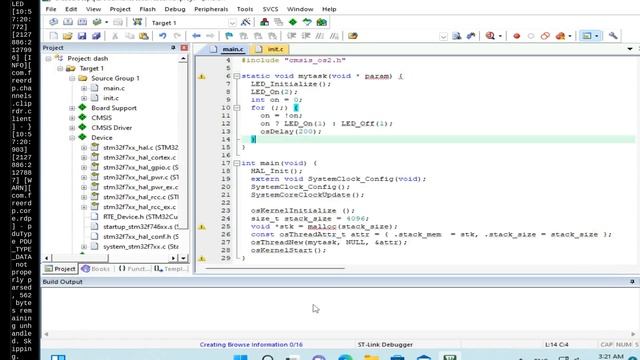Disable all breakpoints icon

coord(545,36)
